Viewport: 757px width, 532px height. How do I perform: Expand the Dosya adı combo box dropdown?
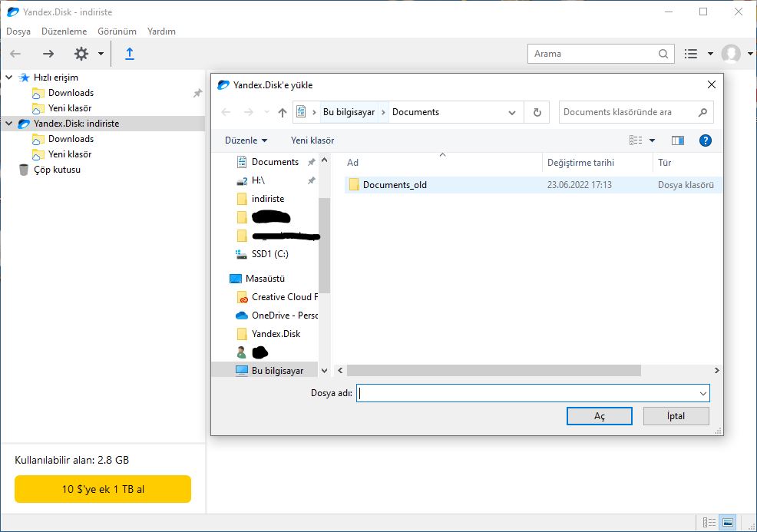point(703,394)
